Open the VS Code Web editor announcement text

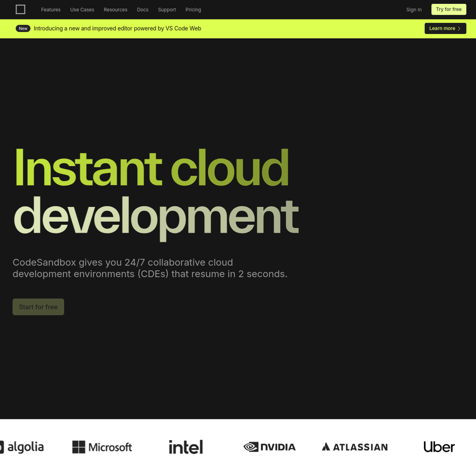pos(117,28)
